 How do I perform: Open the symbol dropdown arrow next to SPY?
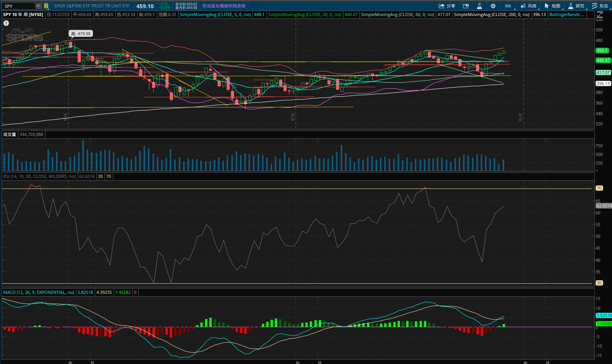(x=38, y=6)
